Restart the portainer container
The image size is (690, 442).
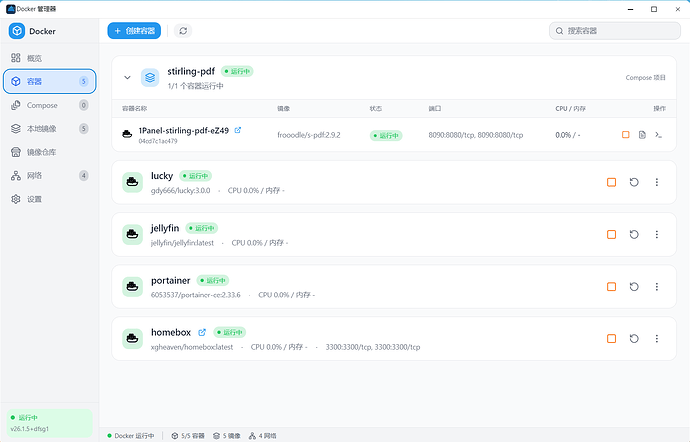click(634, 287)
